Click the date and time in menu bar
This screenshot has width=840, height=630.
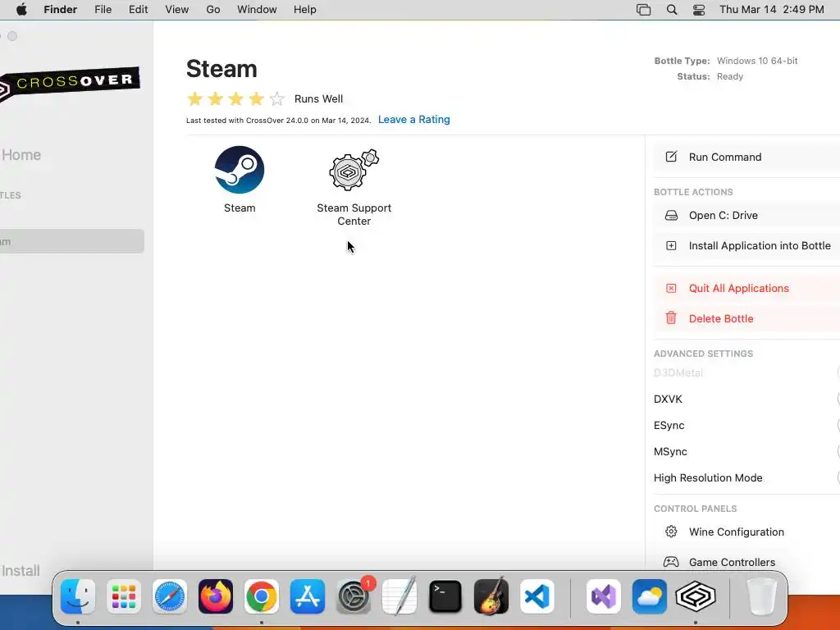pyautogui.click(x=771, y=10)
